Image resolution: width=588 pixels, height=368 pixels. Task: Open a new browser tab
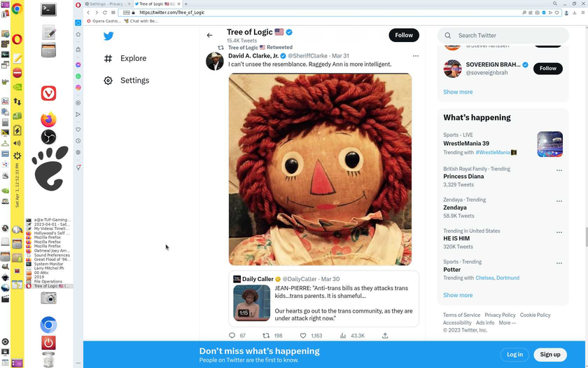[x=185, y=4]
